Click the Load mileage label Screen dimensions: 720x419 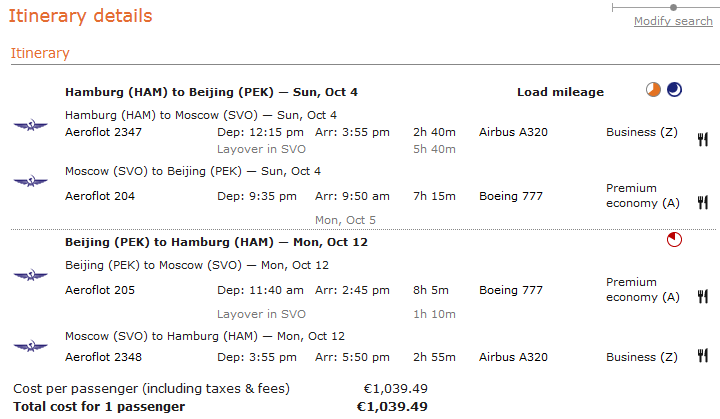tap(560, 92)
